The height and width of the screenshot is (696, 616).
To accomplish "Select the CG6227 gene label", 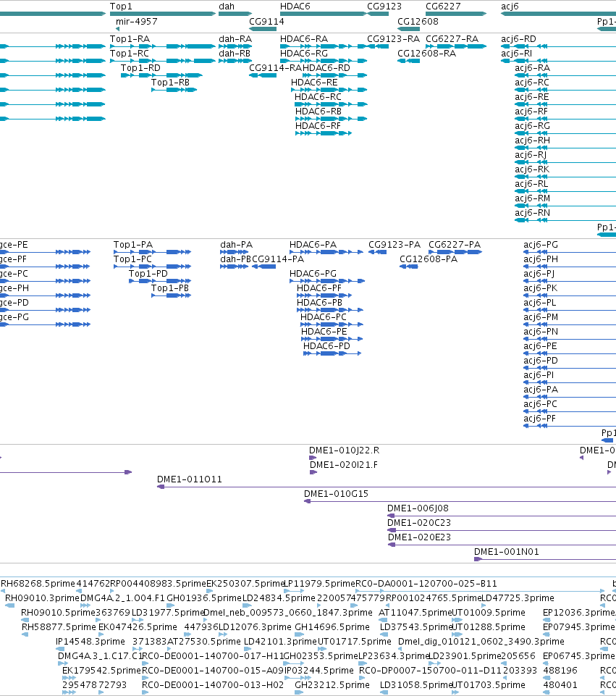I will pyautogui.click(x=443, y=7).
